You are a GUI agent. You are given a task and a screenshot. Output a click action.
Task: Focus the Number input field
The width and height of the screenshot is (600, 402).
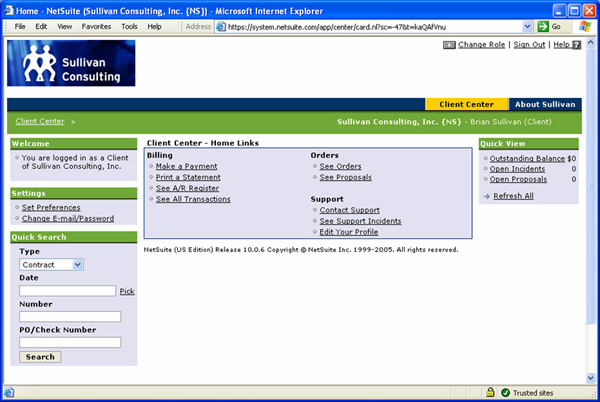(70, 316)
